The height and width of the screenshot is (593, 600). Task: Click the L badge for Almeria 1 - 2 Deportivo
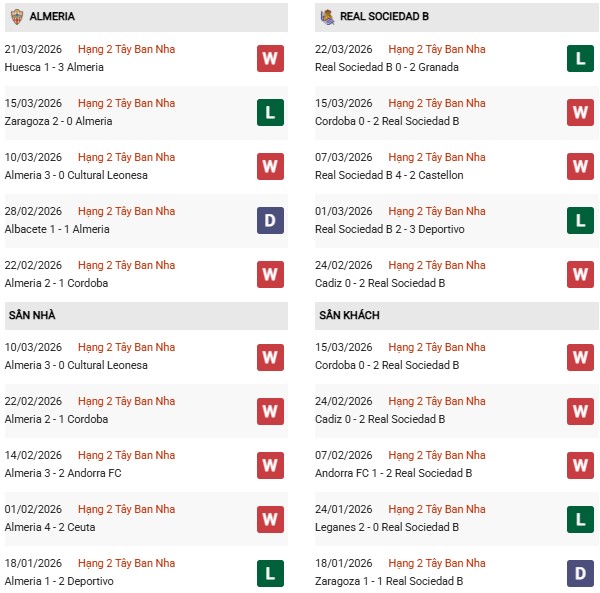[x=270, y=573]
